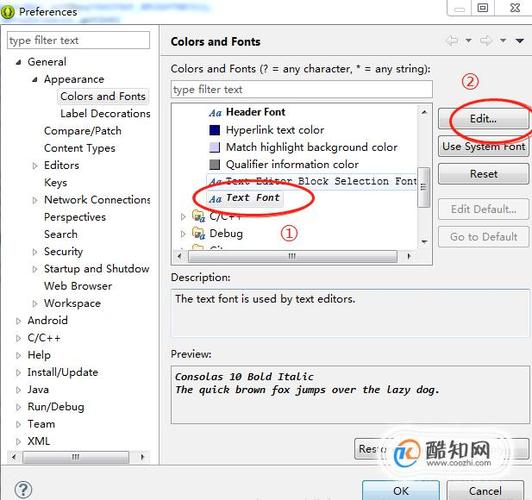532x500 pixels.
Task: Select Keys tree item
Action: click(55, 183)
